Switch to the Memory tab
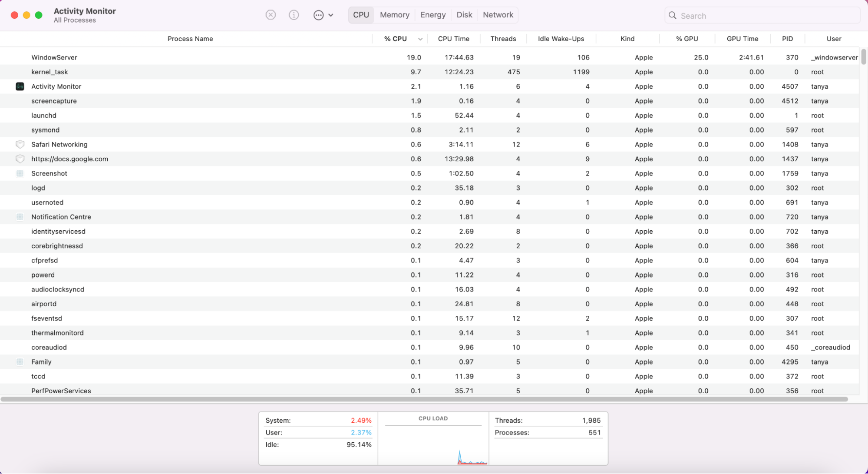Image resolution: width=868 pixels, height=474 pixels. 394,14
